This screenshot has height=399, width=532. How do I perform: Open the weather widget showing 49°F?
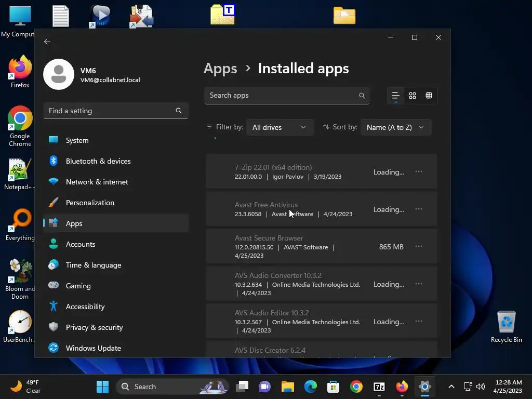25,387
